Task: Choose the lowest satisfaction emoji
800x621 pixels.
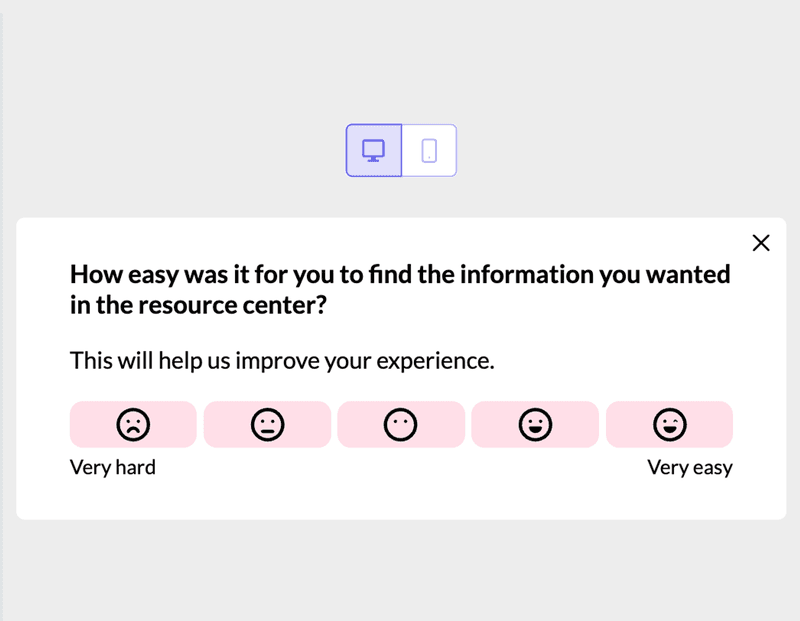Action: coord(133,424)
